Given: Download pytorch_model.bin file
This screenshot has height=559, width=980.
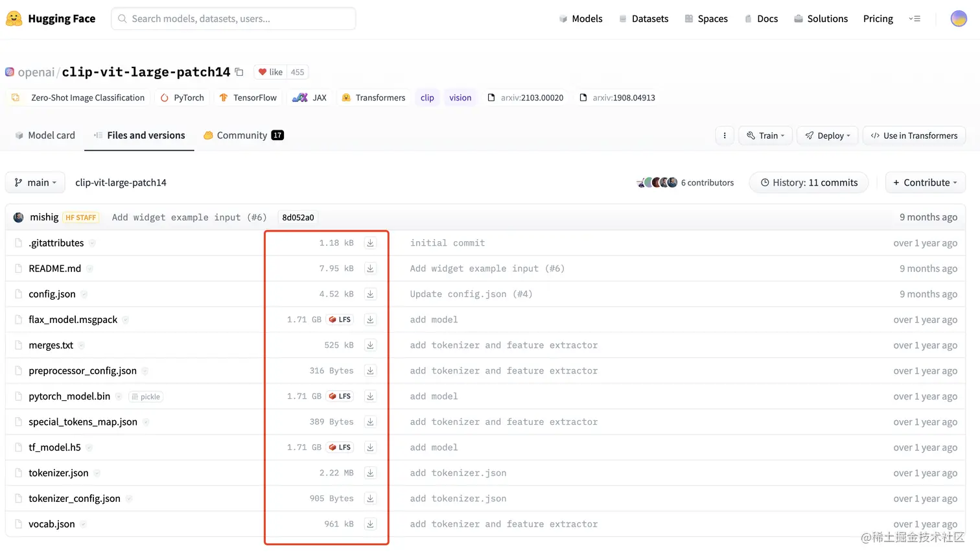Looking at the screenshot, I should (x=370, y=396).
